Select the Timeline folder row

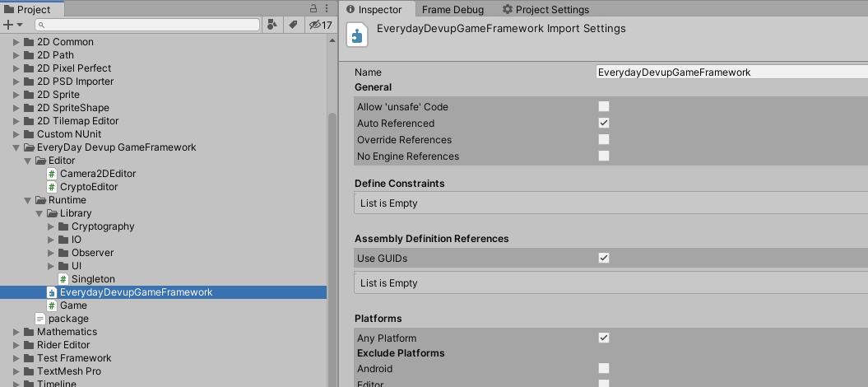(x=163, y=383)
